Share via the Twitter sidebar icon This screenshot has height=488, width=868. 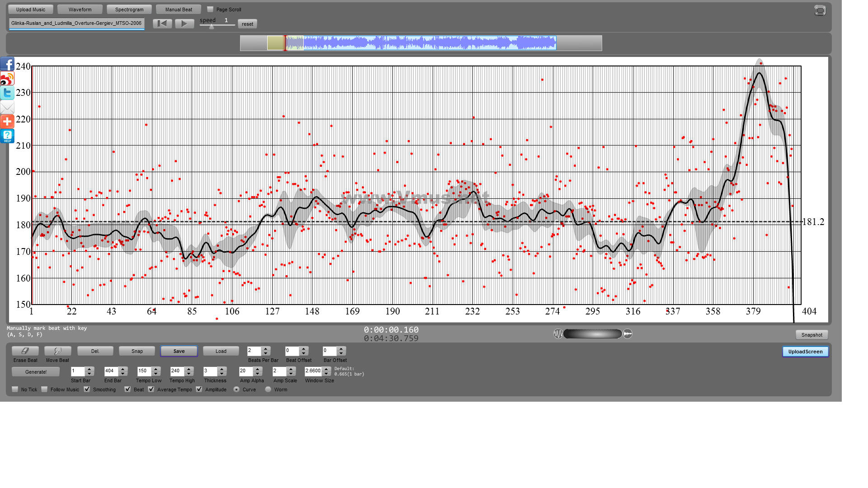coord(7,93)
